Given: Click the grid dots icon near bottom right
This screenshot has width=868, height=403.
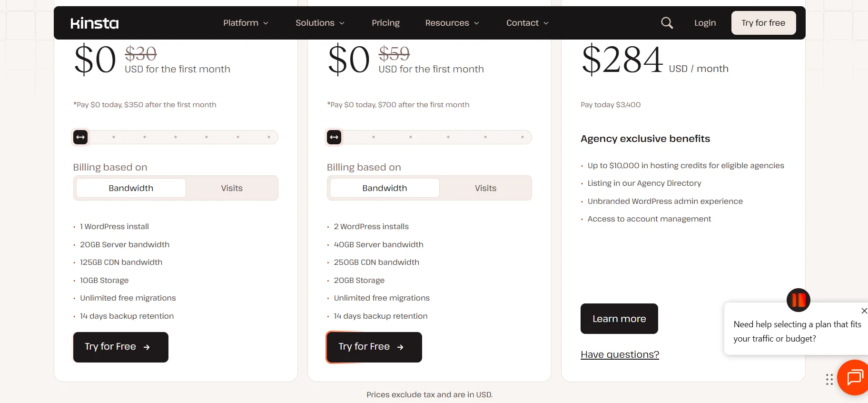Looking at the screenshot, I should [x=829, y=379].
